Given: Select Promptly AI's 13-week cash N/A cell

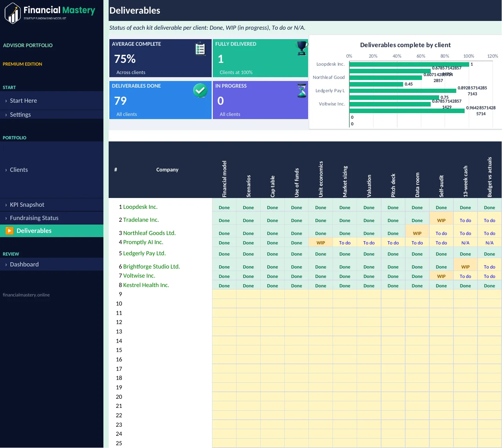Looking at the screenshot, I should [x=465, y=242].
